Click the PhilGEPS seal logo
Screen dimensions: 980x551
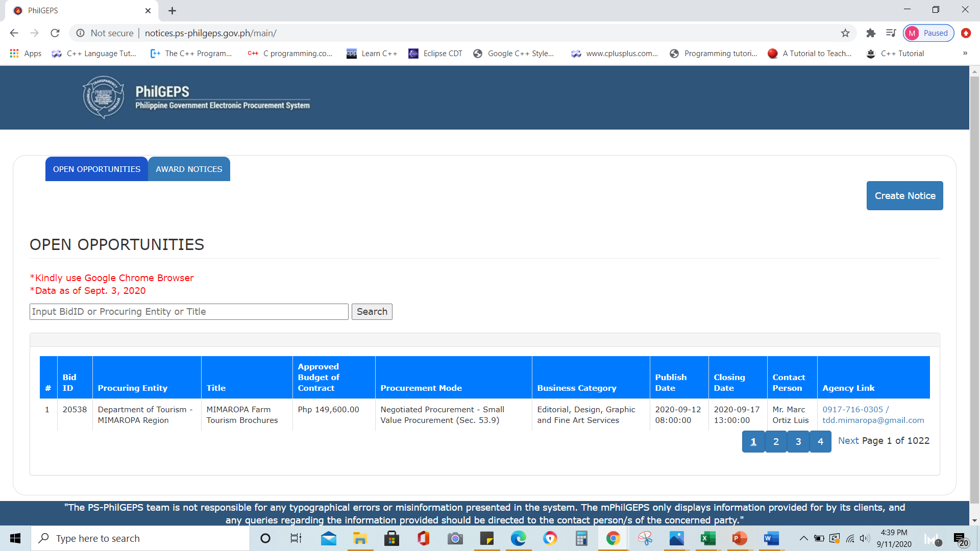pyautogui.click(x=104, y=97)
